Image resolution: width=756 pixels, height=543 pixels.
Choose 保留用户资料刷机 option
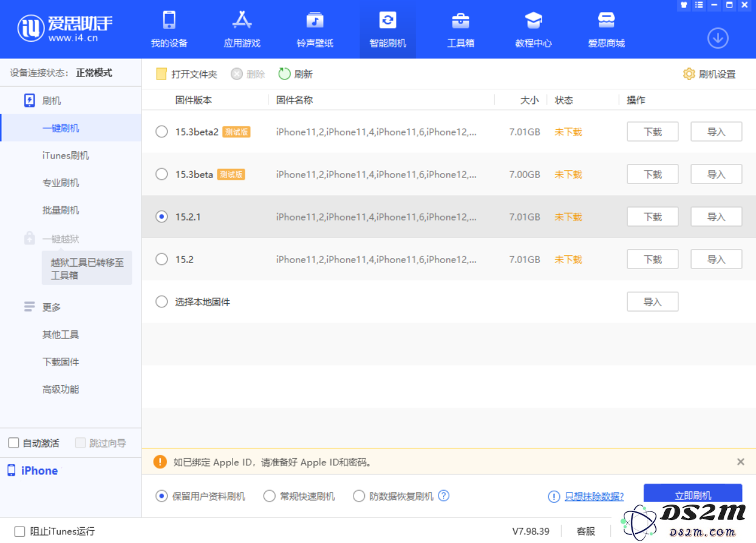(x=200, y=496)
